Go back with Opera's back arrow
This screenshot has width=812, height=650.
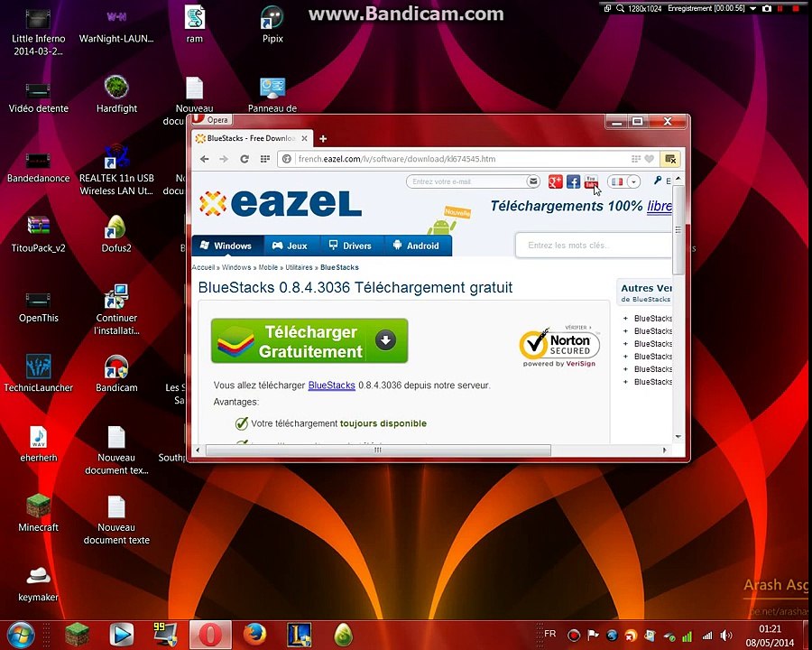coord(205,159)
